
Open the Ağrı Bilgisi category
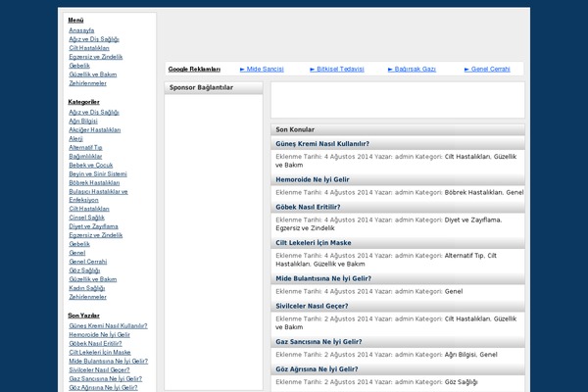point(83,122)
